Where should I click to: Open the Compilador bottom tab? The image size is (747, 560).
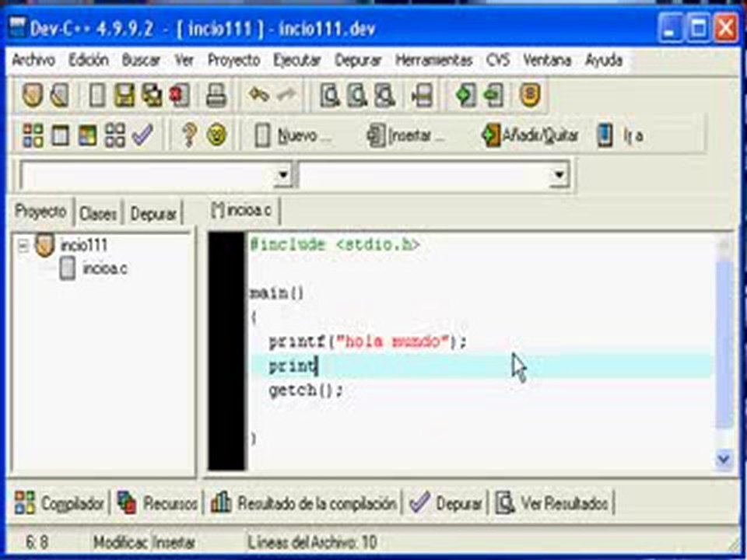coord(59,503)
